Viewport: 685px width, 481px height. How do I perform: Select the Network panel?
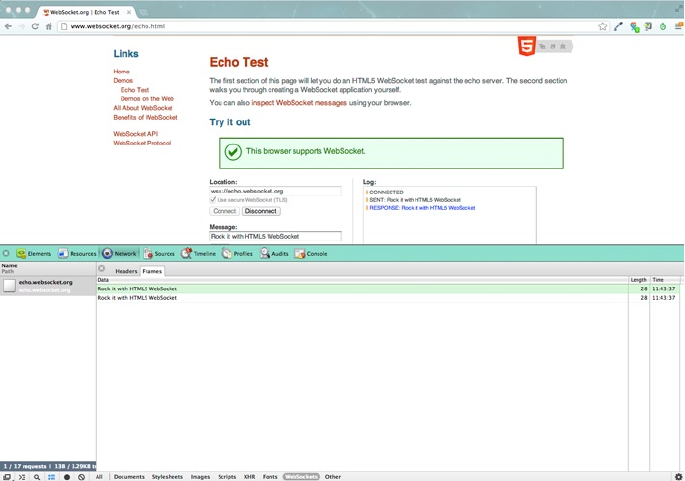point(119,253)
